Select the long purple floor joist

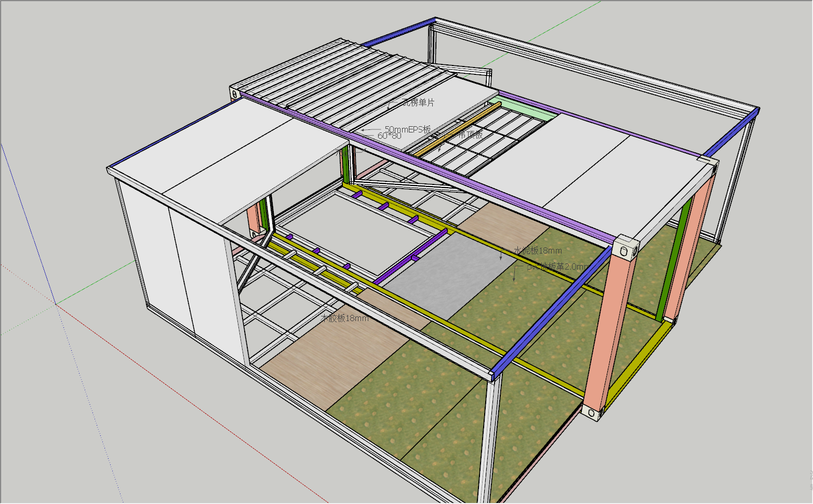click(411, 257)
